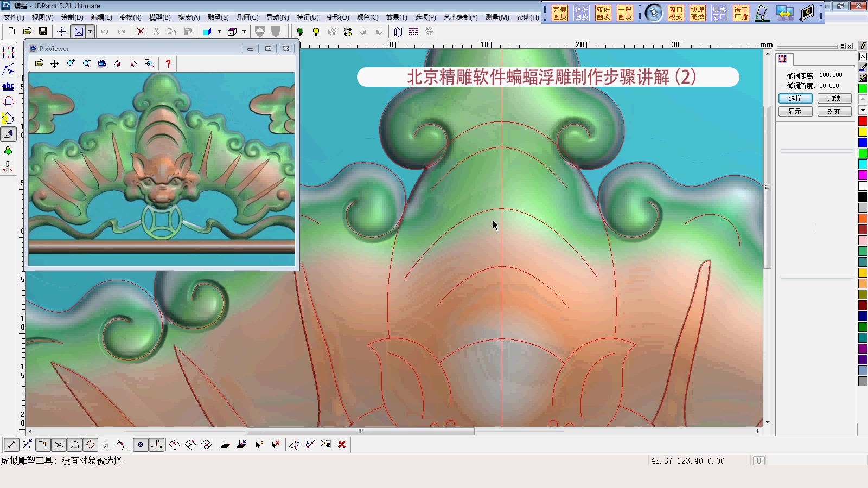Click the horizontal scrollbar below the canvas
Viewport: 868px width, 488px height.
click(361, 432)
